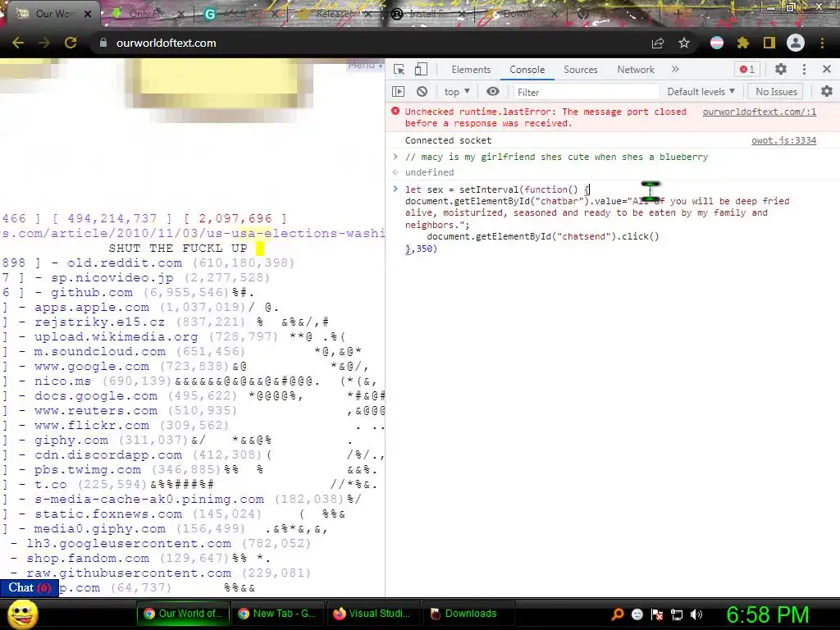
Task: Click the upload.wikimedia.org link
Action: point(116,337)
